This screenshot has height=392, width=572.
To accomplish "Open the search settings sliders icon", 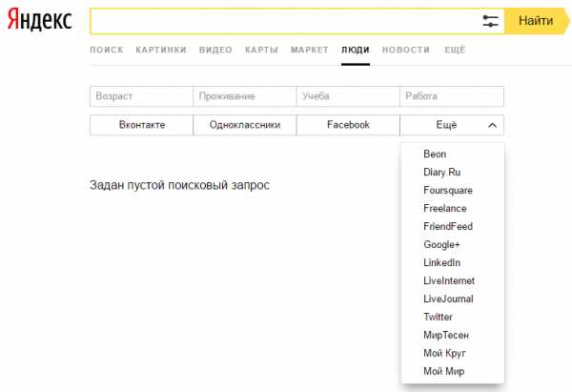I will 490,21.
